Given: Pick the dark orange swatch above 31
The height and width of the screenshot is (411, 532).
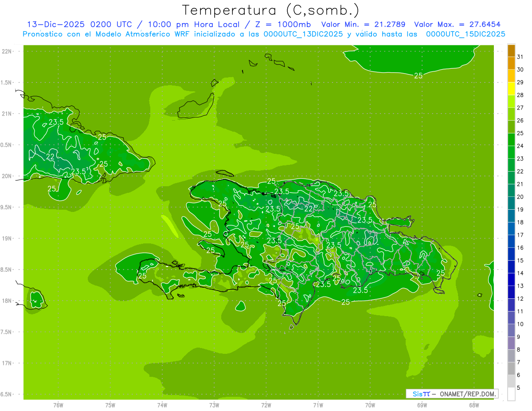Looking at the screenshot, I should click(x=511, y=51).
